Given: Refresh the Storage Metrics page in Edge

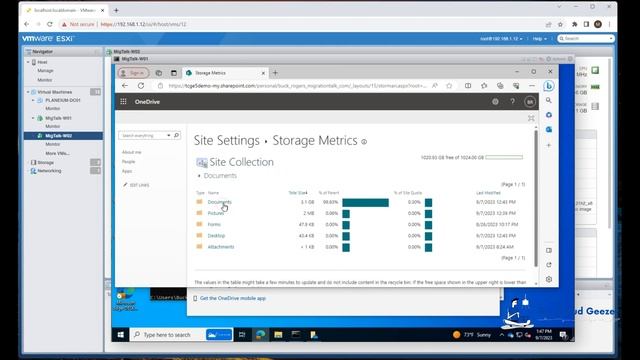Looking at the screenshot, I should point(141,86).
